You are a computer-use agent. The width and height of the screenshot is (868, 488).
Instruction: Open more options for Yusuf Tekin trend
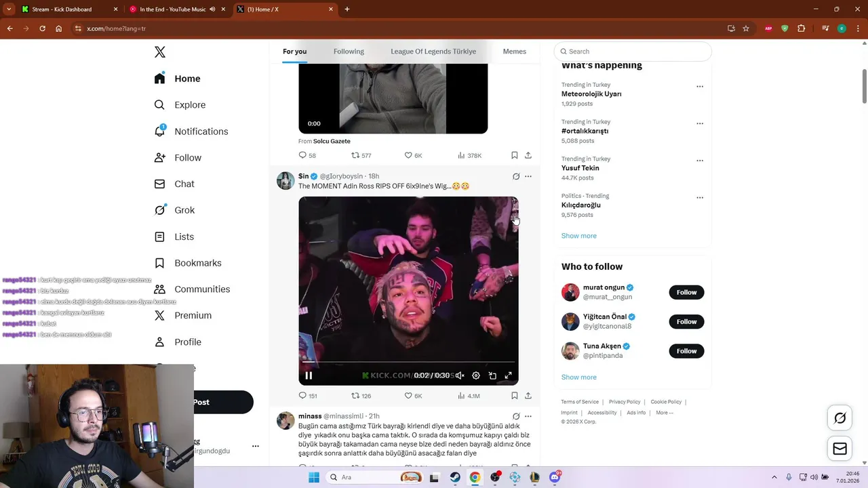(700, 161)
